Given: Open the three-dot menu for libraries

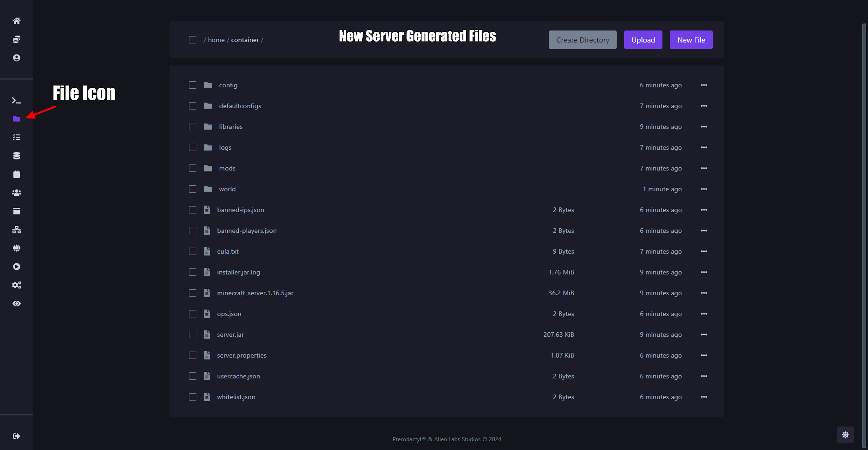Looking at the screenshot, I should point(704,127).
